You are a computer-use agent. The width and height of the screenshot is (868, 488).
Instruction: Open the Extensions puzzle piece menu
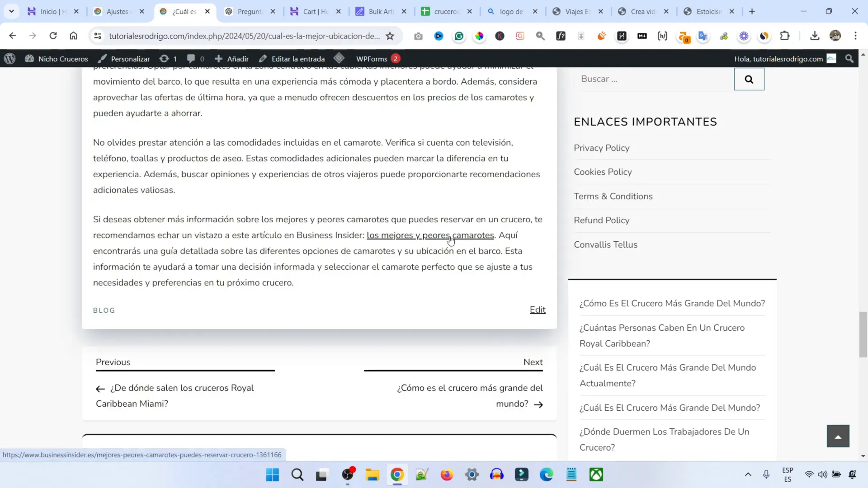coord(785,36)
